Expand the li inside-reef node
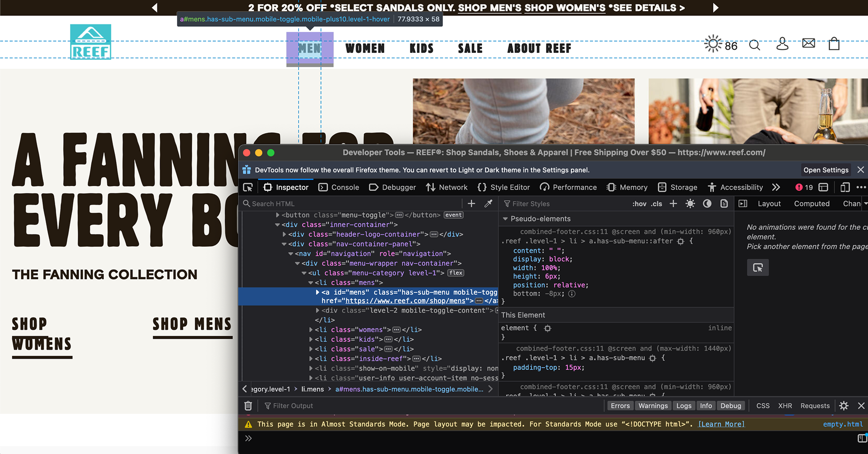Viewport: 868px width, 454px height. pos(311,359)
